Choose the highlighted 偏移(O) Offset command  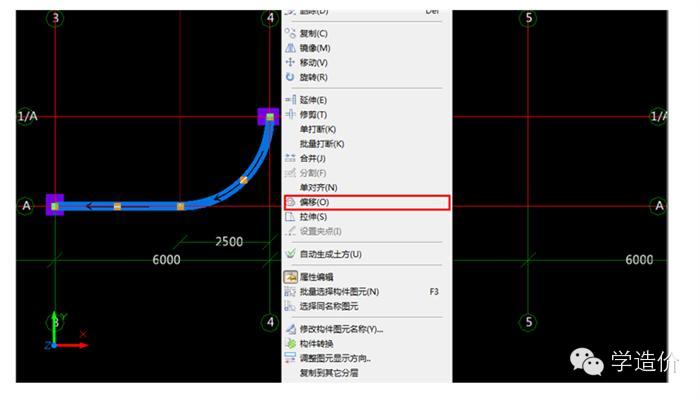point(367,202)
